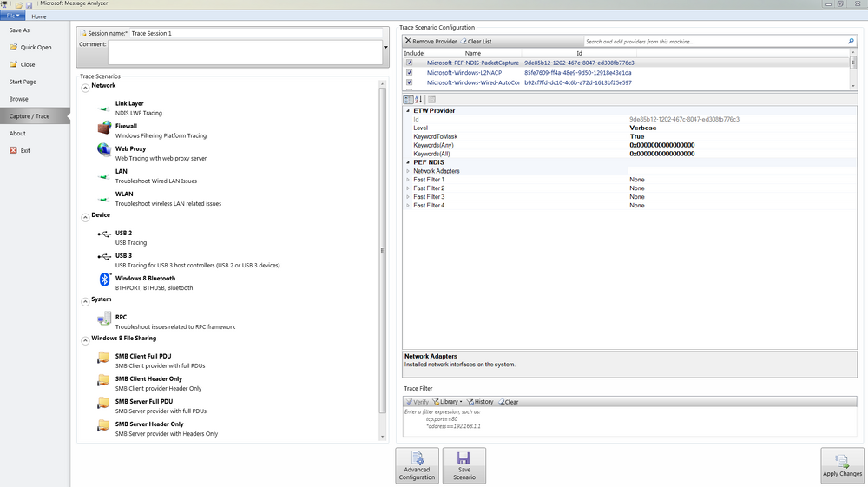The width and height of the screenshot is (868, 487).
Task: Collapse the PEF NDIS section
Action: click(x=408, y=162)
